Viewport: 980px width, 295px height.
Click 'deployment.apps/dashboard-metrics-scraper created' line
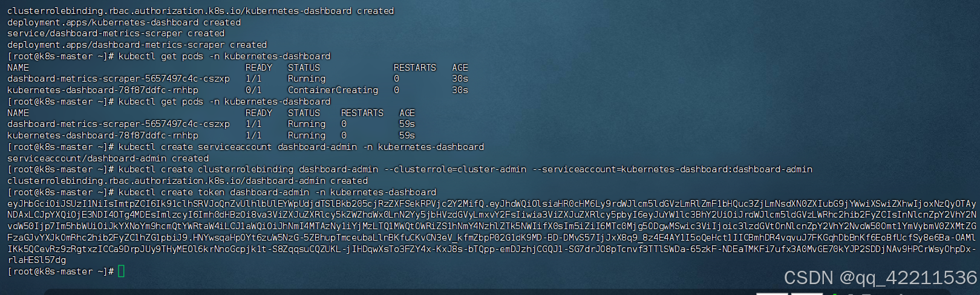click(137, 45)
